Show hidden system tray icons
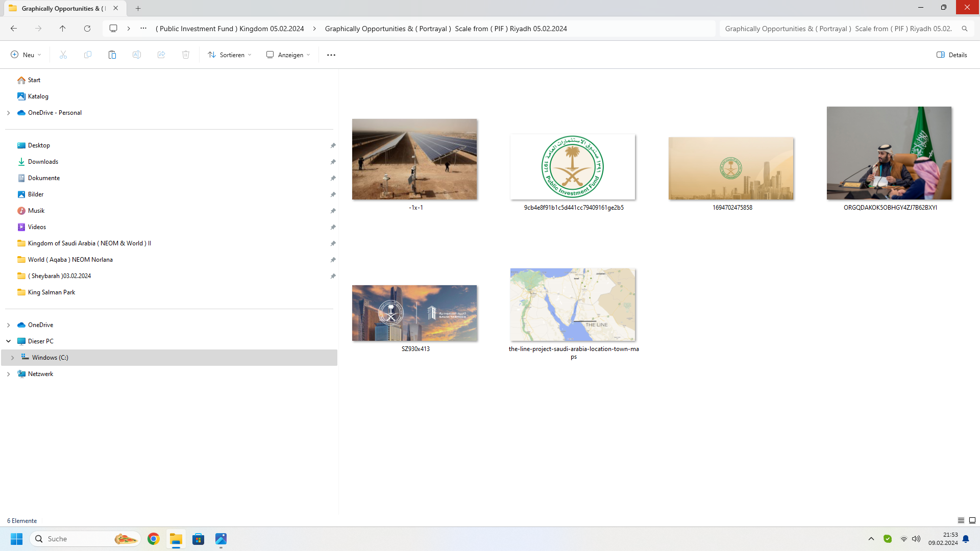980x551 pixels. [871, 539]
